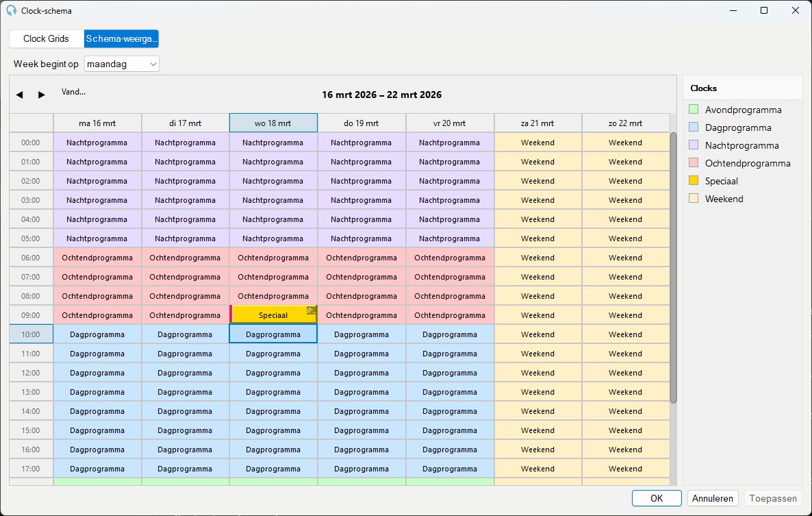Select Nachtprogramma cell Thursday at 03:00
Screen dimensions: 812x516
[361, 200]
